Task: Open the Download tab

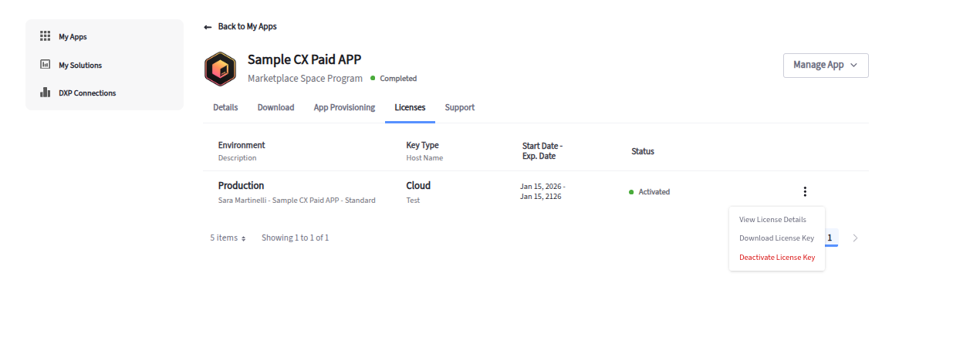Action: click(275, 108)
